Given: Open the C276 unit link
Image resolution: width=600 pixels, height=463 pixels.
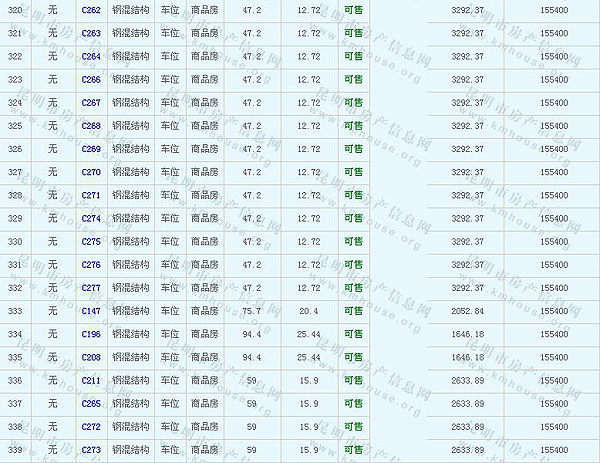Looking at the screenshot, I should pyautogui.click(x=91, y=264).
